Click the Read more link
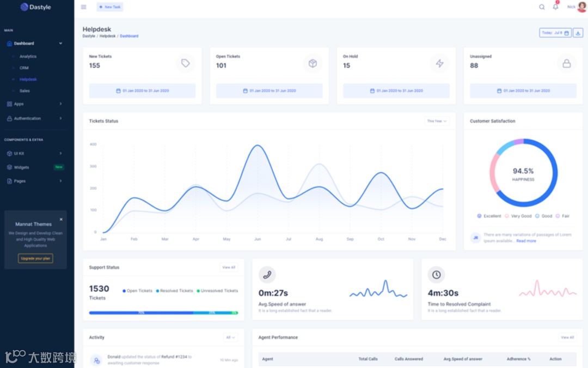 click(526, 241)
